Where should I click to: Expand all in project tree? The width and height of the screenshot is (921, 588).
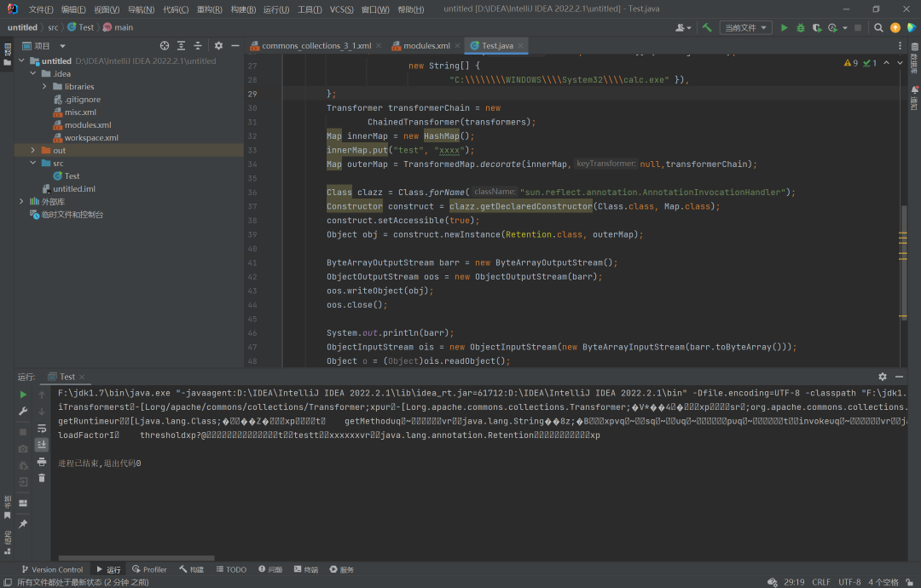click(181, 46)
